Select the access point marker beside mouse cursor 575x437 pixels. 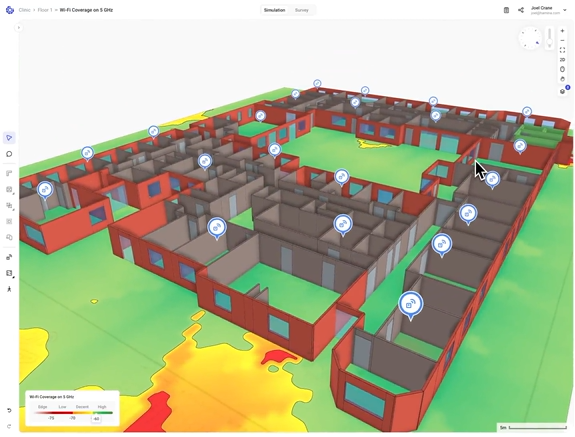[x=492, y=179]
